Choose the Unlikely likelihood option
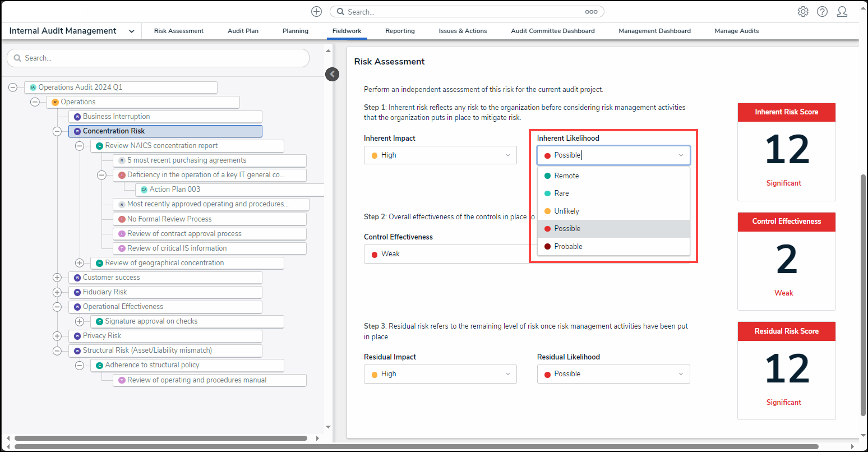The height and width of the screenshot is (452, 868). (566, 211)
